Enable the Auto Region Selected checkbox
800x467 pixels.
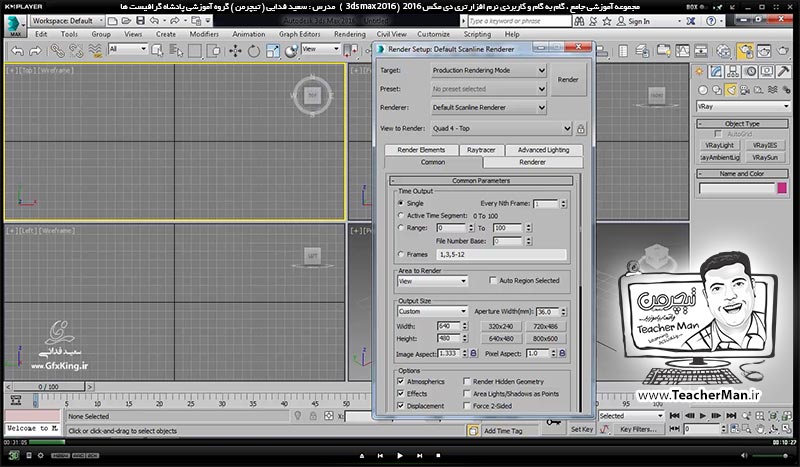(492, 280)
